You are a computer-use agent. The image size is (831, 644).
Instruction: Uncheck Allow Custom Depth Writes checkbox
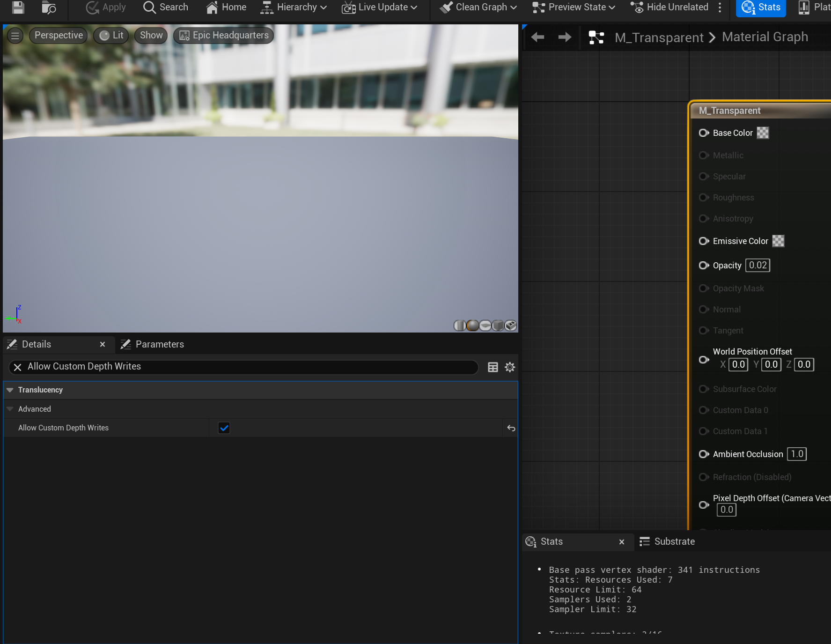[x=224, y=428]
